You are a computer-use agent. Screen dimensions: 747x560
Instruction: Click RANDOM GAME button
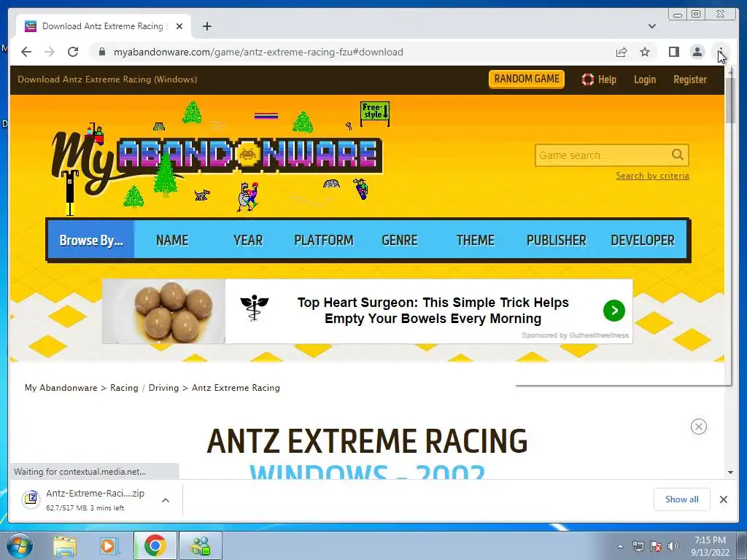[x=527, y=79]
